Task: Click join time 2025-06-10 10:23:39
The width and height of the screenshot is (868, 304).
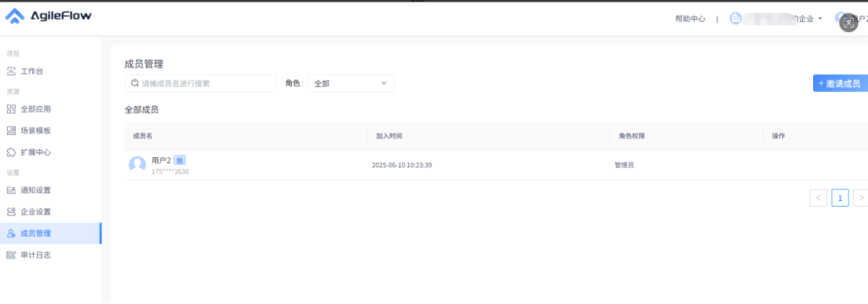Action: pyautogui.click(x=402, y=165)
